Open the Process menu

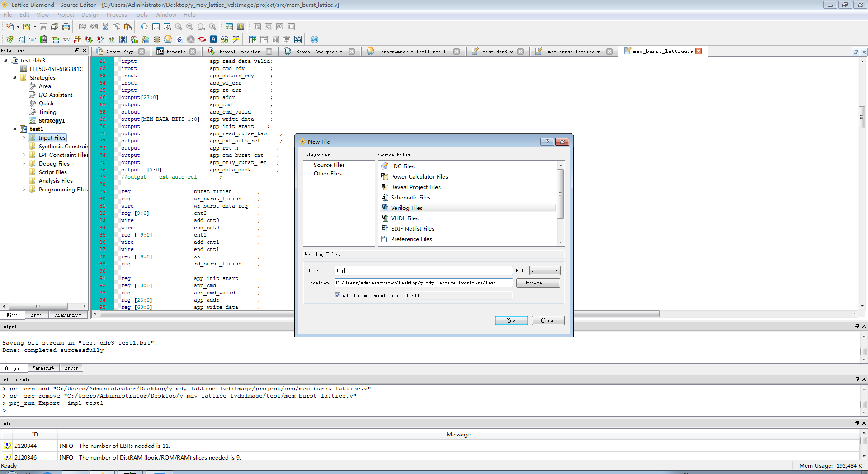[x=117, y=15]
